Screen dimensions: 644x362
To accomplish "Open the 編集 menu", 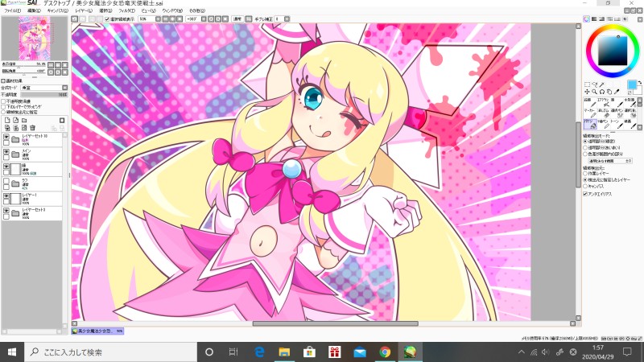I will 34,10.
